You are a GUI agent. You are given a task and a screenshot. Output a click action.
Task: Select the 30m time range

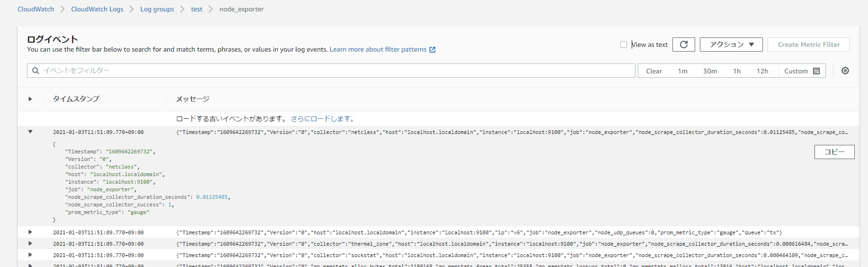pos(710,71)
